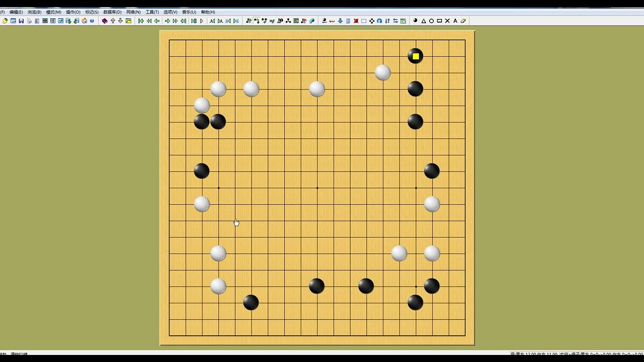The width and height of the screenshot is (644, 362).
Task: Open the 帮助(H) menu
Action: tap(208, 12)
